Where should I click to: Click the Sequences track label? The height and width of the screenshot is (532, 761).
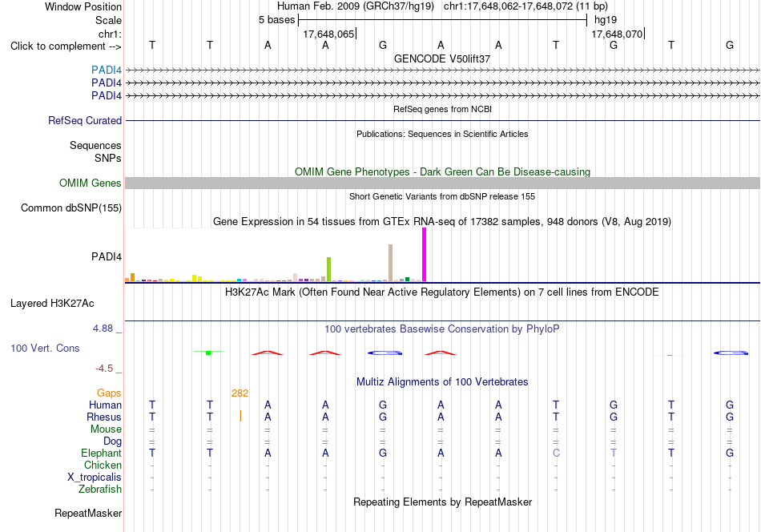(95, 145)
